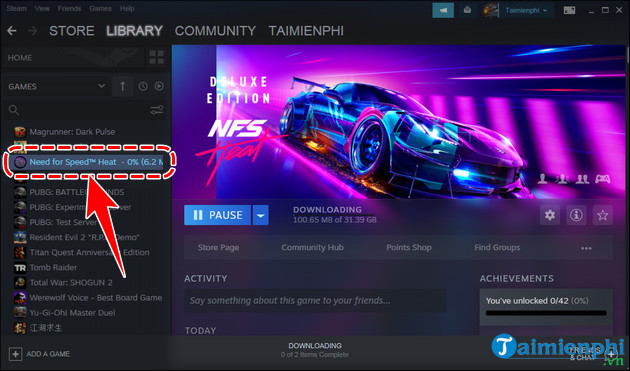Open the View menu
Viewport: 630px width, 371px height.
coord(42,8)
